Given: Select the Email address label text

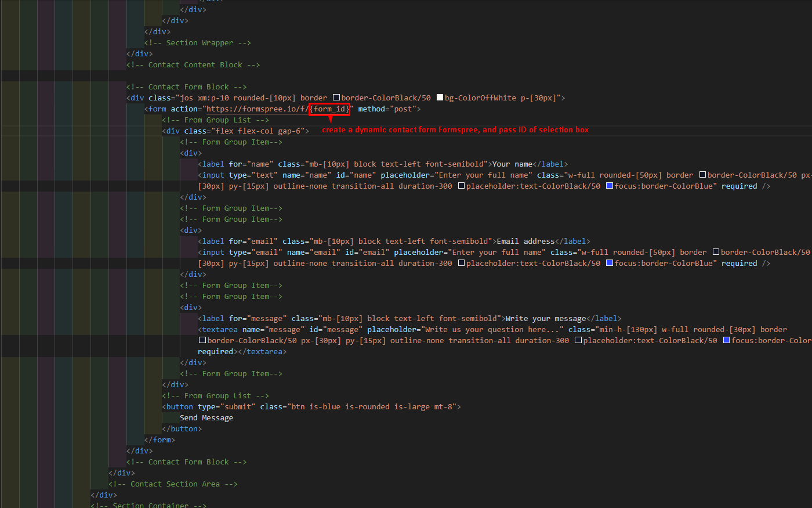Looking at the screenshot, I should pos(523,241).
